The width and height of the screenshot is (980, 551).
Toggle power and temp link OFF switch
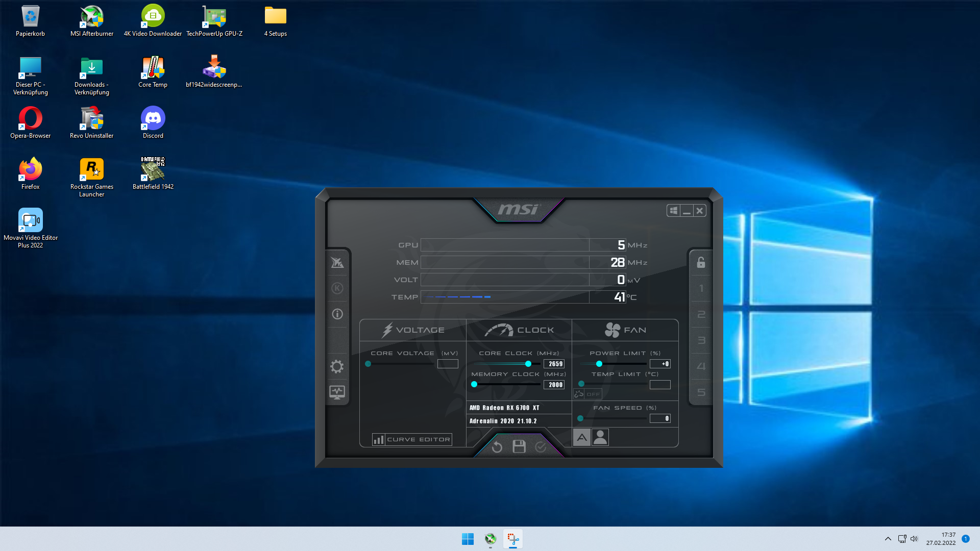[x=587, y=394]
